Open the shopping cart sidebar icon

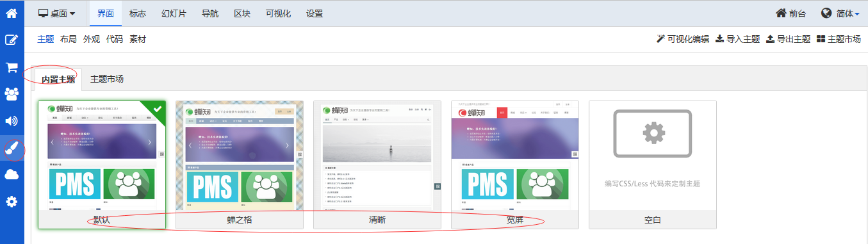click(x=12, y=67)
